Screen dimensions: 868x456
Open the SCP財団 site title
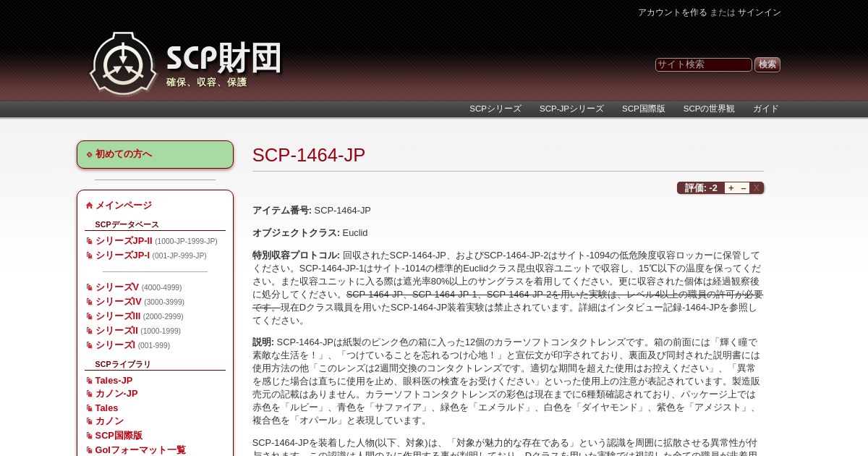point(224,59)
